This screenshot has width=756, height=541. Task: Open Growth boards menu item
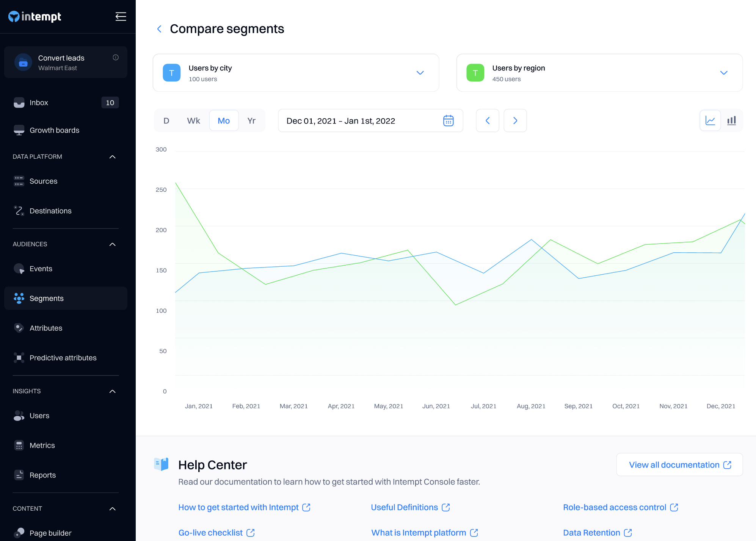[x=54, y=130]
